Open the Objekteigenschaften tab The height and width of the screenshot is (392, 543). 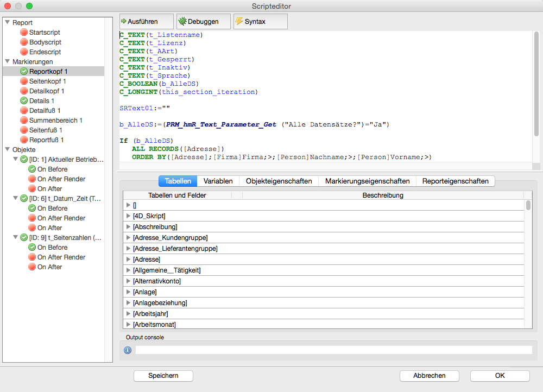point(279,181)
